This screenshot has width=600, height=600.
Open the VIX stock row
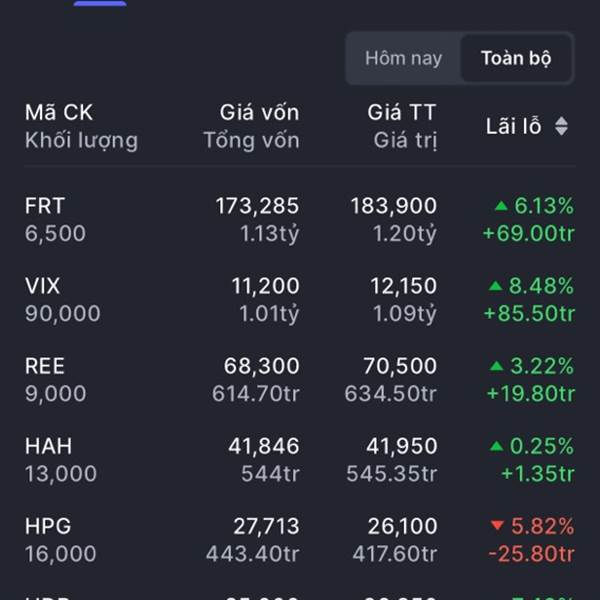pos(300,299)
